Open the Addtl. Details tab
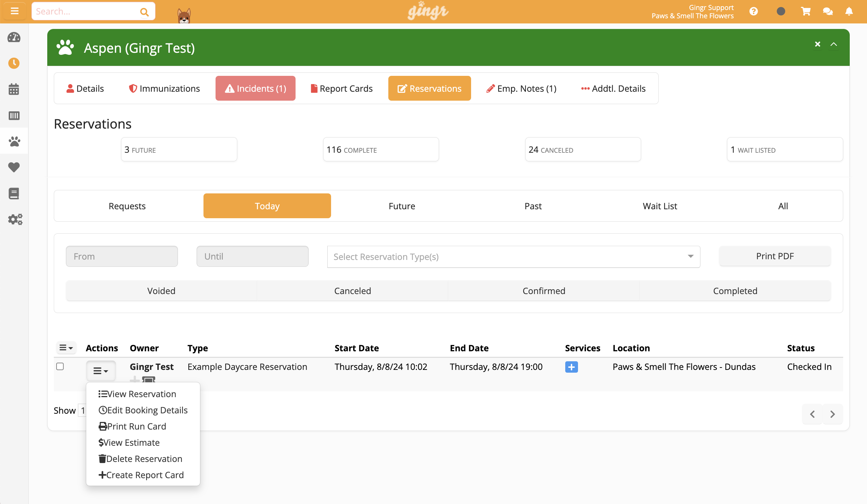867x504 pixels. tap(613, 89)
